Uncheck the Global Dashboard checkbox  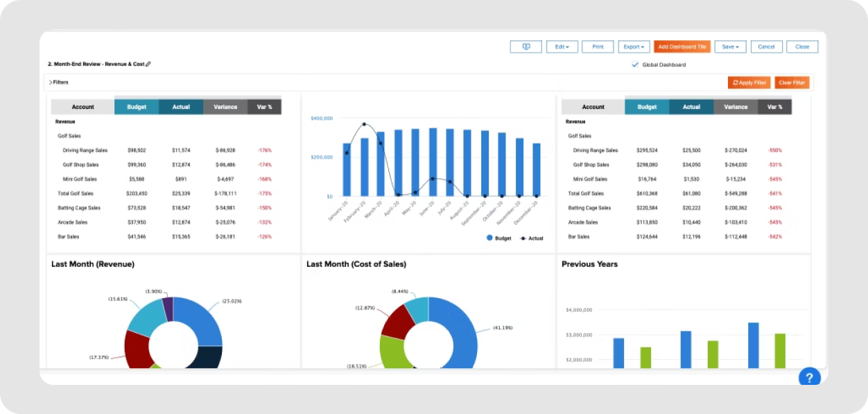[635, 64]
